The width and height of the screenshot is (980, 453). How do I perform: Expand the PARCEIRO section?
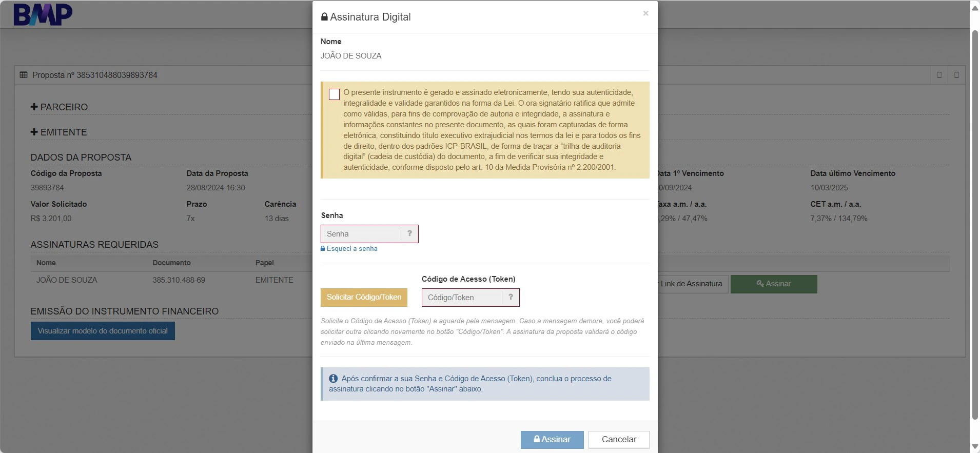click(x=59, y=107)
